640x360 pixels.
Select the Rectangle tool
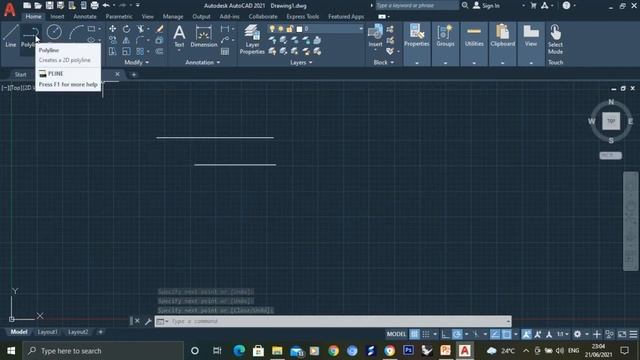[x=91, y=29]
